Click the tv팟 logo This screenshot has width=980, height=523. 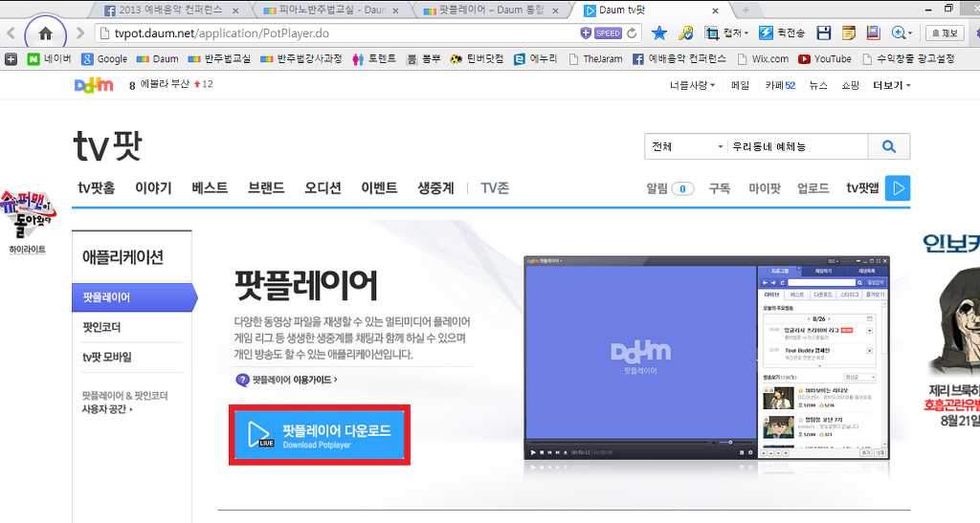click(x=108, y=145)
